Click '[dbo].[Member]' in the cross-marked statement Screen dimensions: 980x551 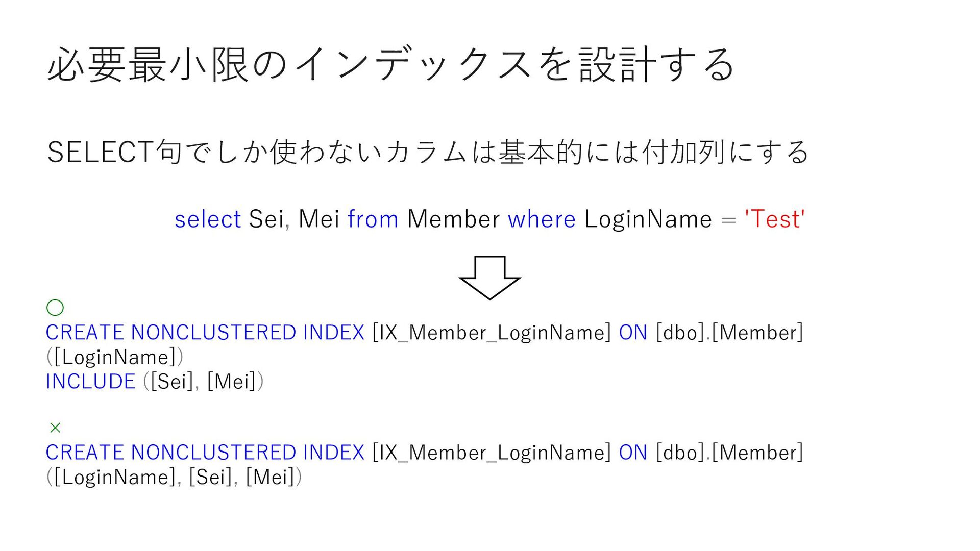pos(729,453)
